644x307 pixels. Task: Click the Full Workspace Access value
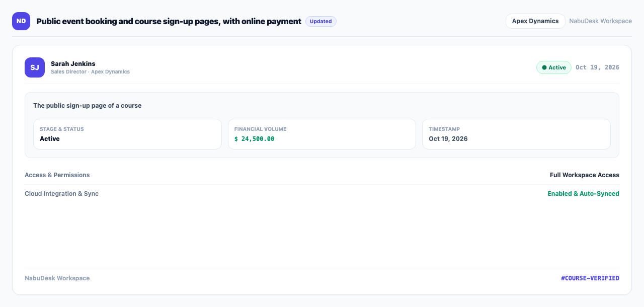(x=585, y=175)
